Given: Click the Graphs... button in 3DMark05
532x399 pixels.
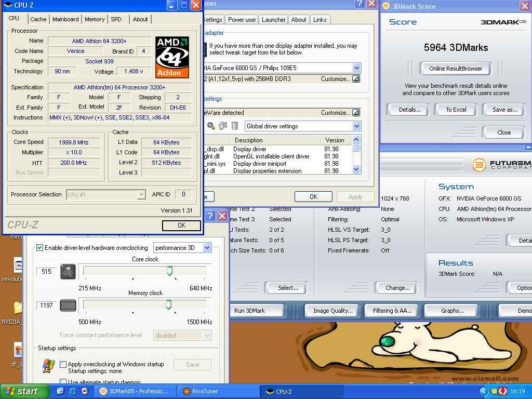Looking at the screenshot, I should click(x=452, y=311).
